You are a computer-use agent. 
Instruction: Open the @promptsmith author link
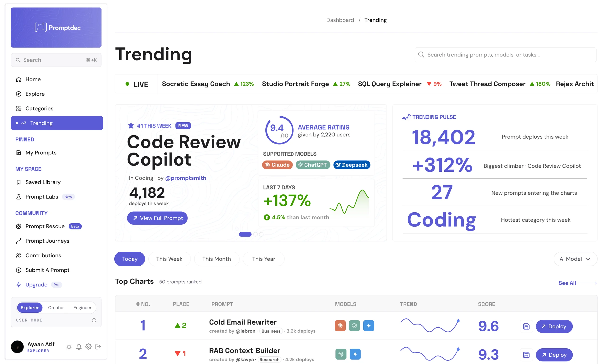186,178
